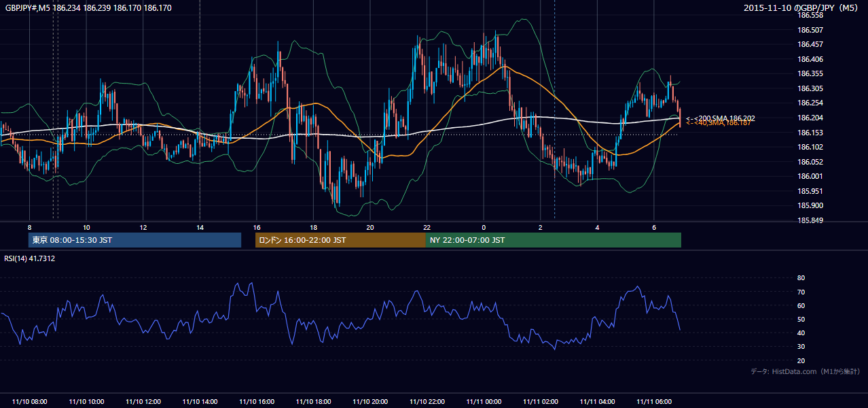This screenshot has height=408, width=868.
Task: Click the 11/11 04:00 date label
Action: point(597,402)
